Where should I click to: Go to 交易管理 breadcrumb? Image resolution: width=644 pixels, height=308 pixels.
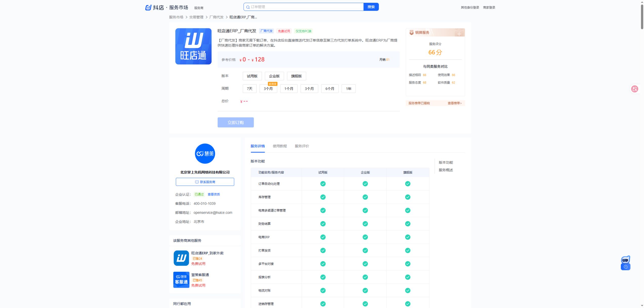point(196,17)
